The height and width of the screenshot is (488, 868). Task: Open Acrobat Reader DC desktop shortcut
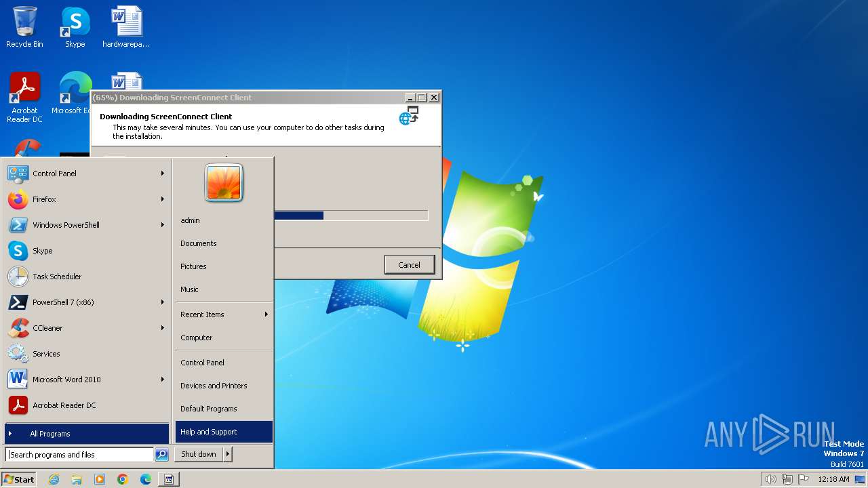[x=24, y=98]
